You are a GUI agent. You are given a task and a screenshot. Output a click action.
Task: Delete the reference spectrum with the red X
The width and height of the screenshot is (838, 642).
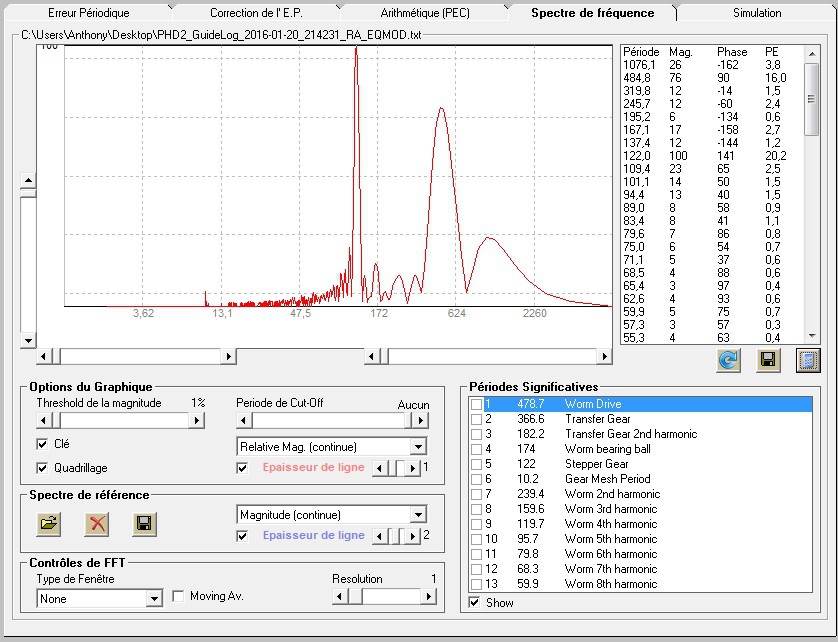point(97,523)
